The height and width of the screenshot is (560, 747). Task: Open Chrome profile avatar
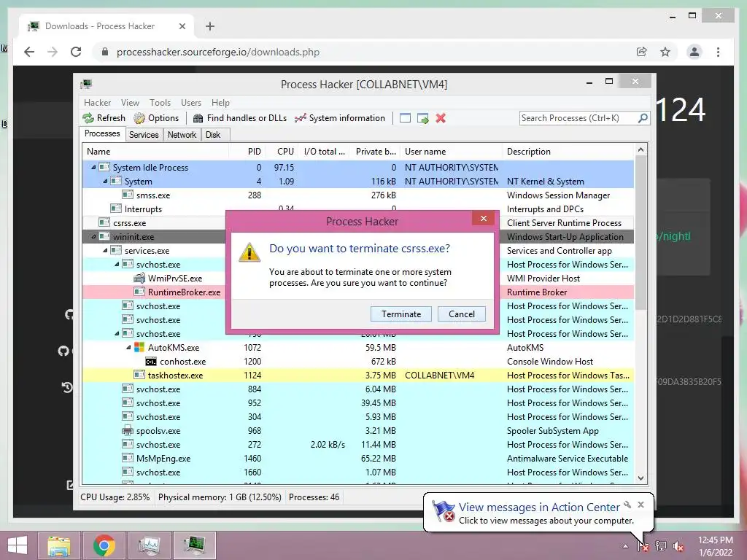(694, 52)
